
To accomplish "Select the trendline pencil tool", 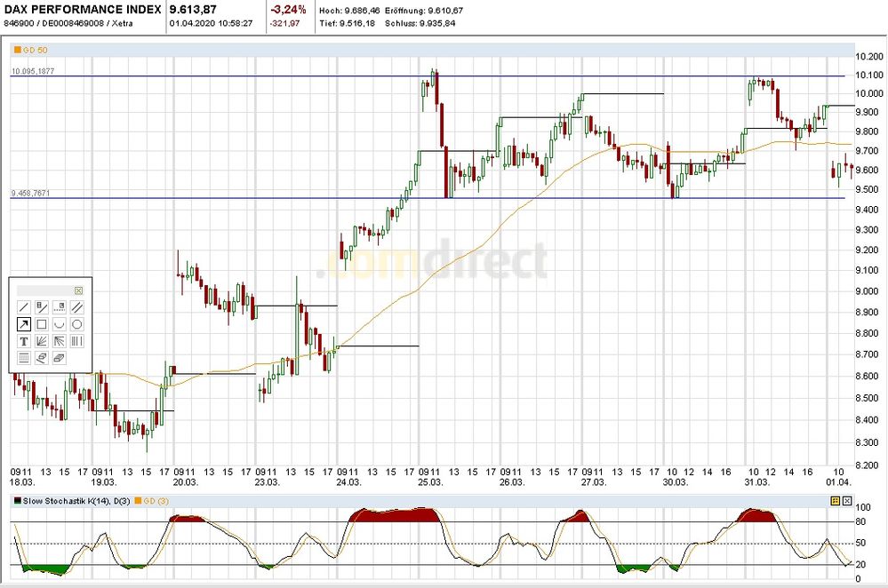I will pyautogui.click(x=42, y=306).
